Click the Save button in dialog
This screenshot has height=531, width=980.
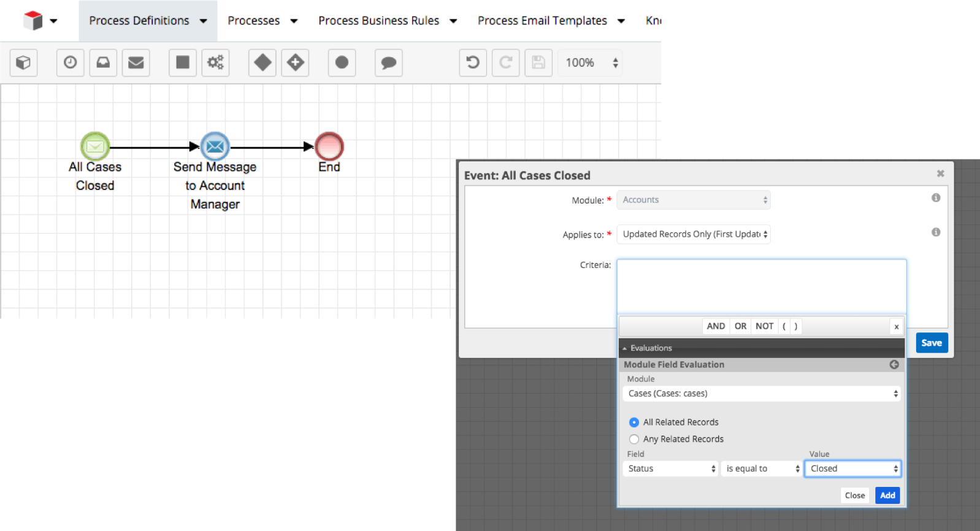click(932, 343)
